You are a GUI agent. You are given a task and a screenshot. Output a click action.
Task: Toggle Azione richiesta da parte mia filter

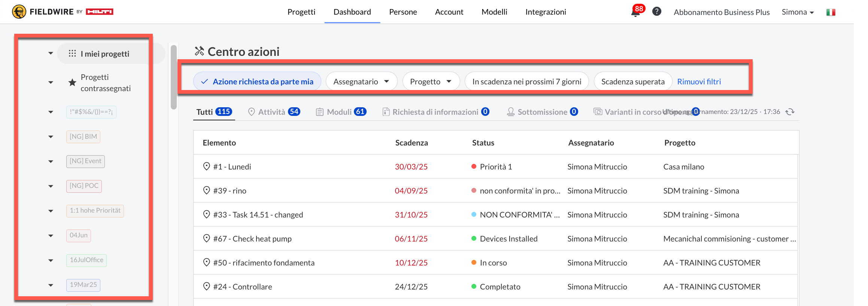point(257,81)
